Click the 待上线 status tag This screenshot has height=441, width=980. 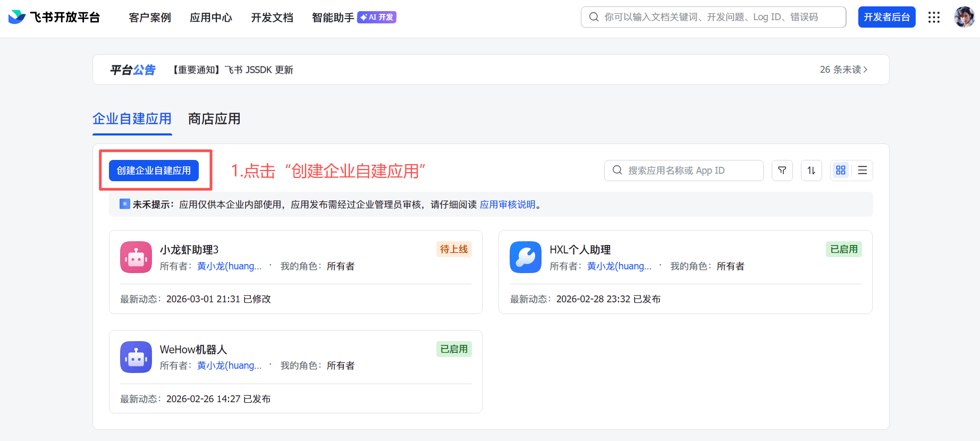pyautogui.click(x=454, y=249)
